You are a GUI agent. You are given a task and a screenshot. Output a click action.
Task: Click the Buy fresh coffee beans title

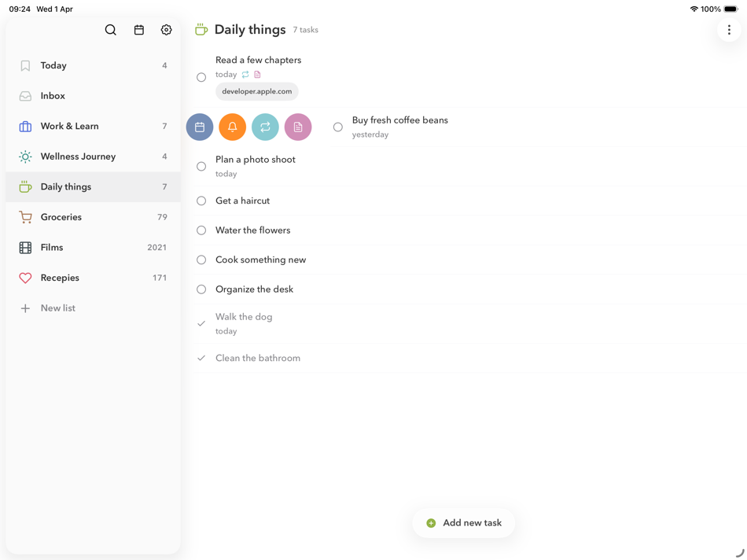tap(400, 120)
